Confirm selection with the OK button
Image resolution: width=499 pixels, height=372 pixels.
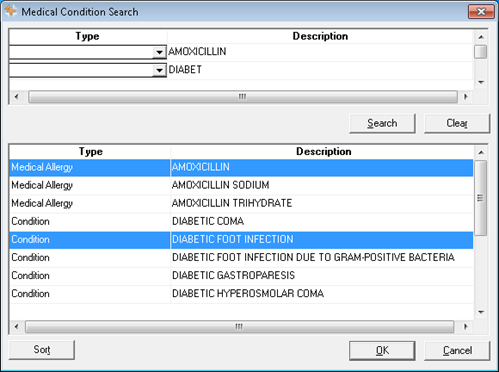tap(382, 350)
